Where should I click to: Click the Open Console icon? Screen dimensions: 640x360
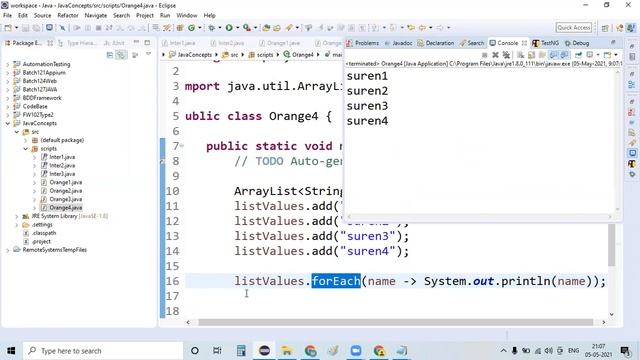click(x=607, y=55)
